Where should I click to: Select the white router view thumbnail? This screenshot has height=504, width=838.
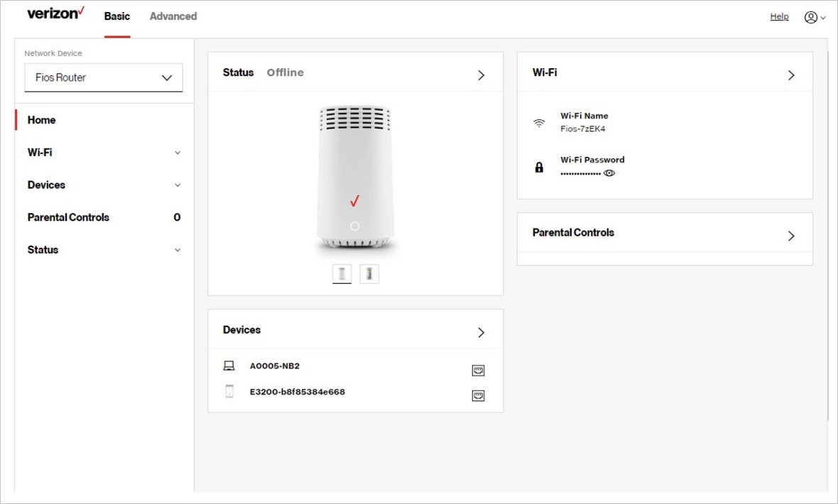pyautogui.click(x=342, y=273)
